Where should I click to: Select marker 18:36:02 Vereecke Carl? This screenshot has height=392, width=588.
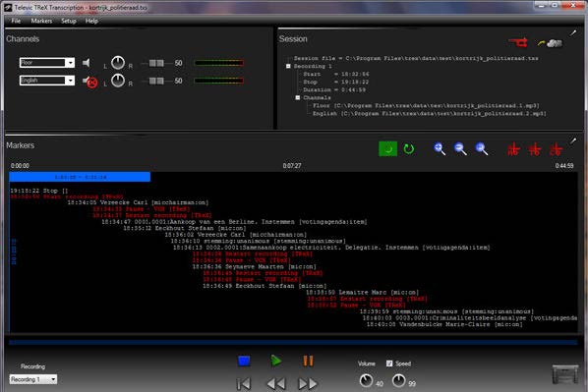click(x=236, y=234)
